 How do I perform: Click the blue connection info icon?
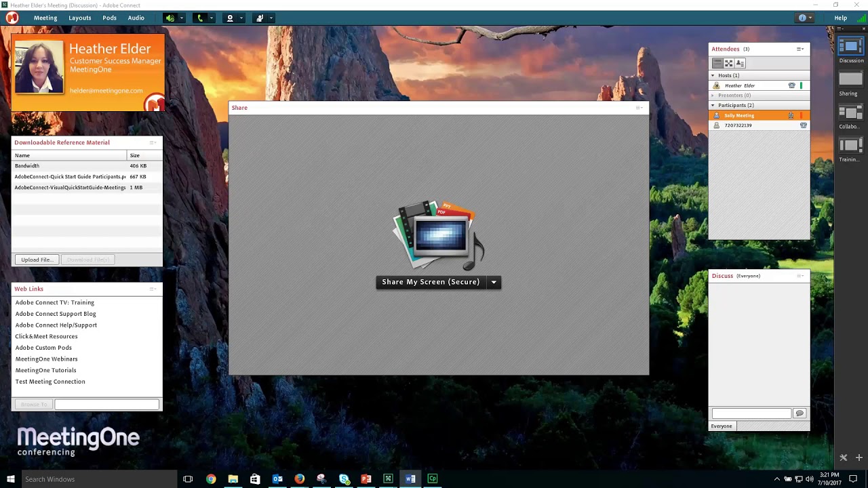coord(802,18)
